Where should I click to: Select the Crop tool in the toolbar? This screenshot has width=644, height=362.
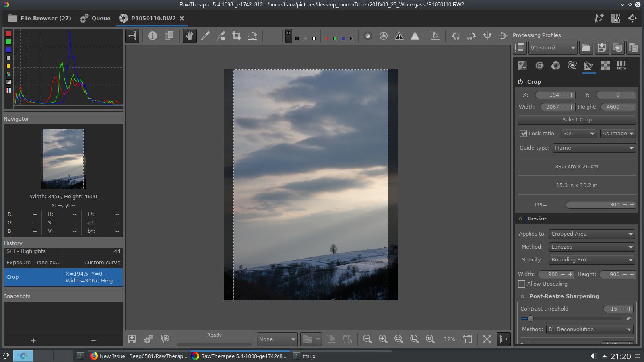coord(236,36)
